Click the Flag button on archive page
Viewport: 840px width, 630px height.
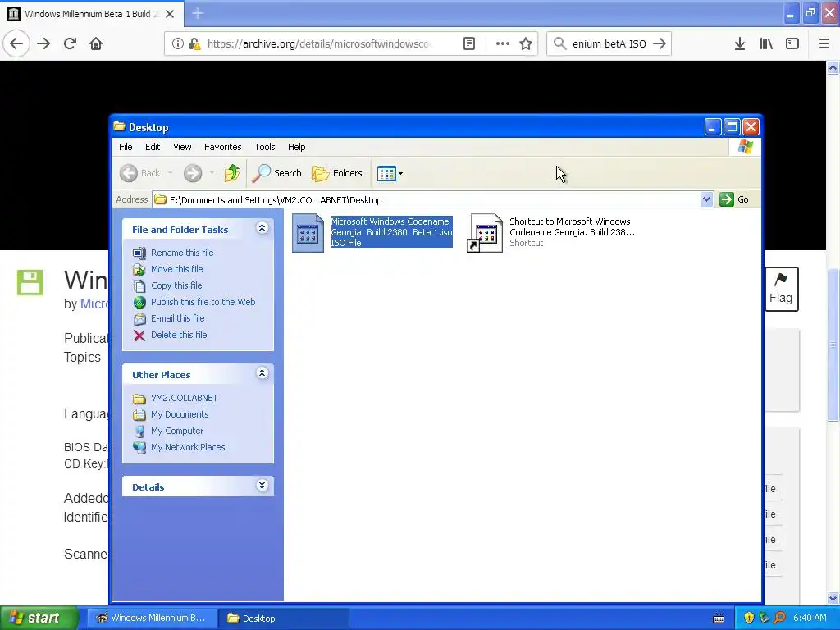coord(781,289)
